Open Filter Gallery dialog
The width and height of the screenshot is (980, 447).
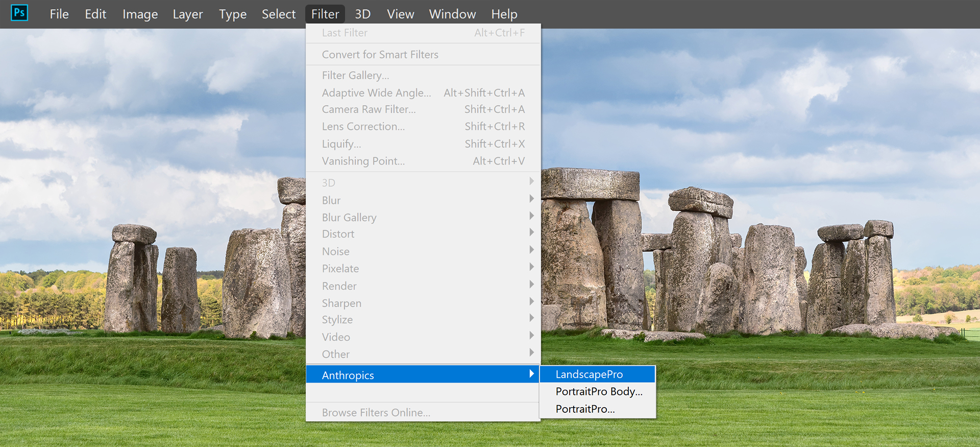point(355,76)
